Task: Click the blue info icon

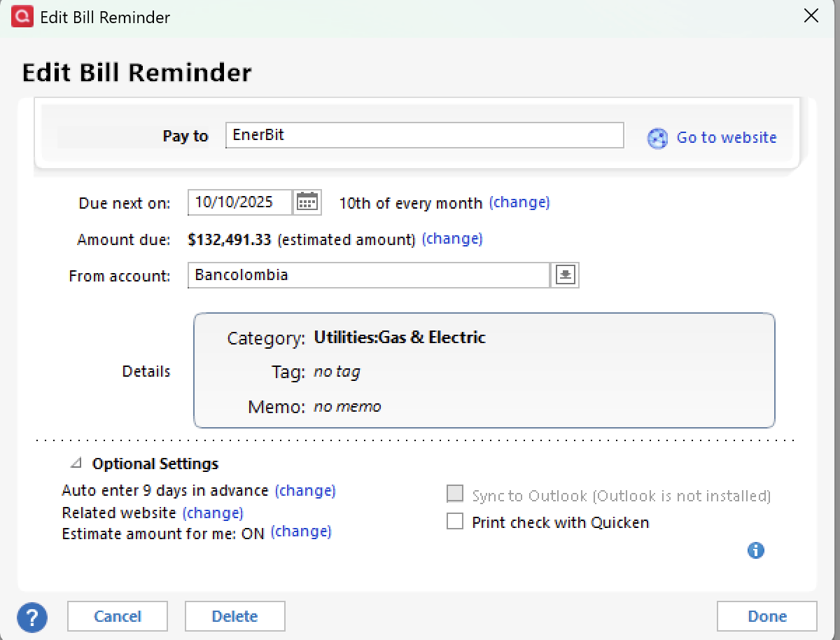Action: pyautogui.click(x=755, y=551)
